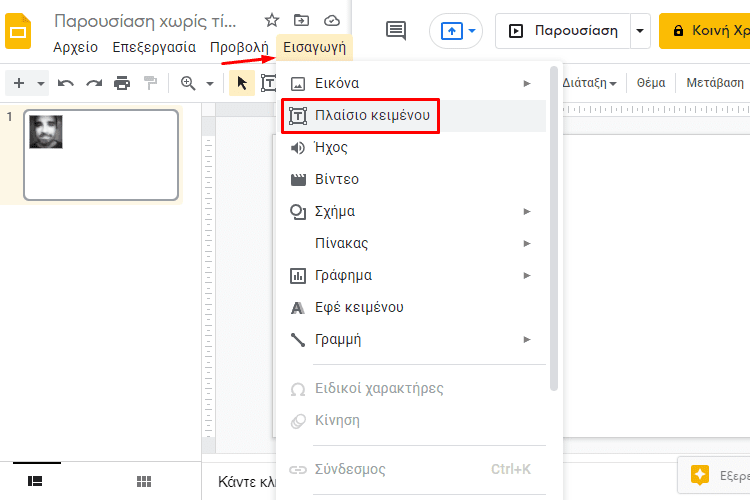
Task: Select slide 1 thumbnail
Action: (x=101, y=155)
